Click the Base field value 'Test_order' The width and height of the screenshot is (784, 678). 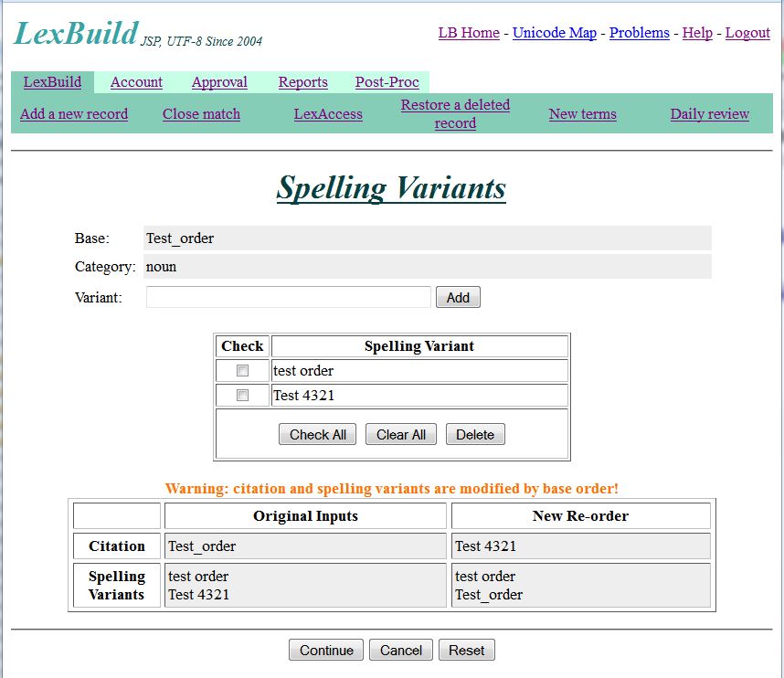pos(428,238)
